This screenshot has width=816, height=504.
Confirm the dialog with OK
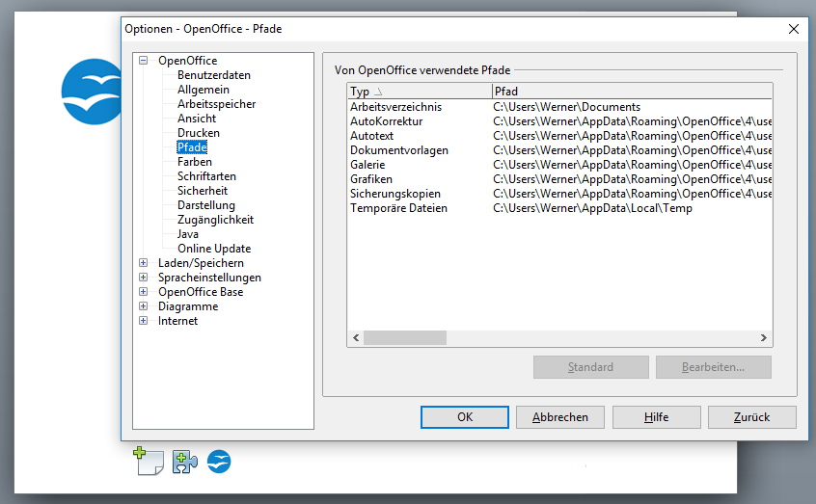[x=464, y=417]
